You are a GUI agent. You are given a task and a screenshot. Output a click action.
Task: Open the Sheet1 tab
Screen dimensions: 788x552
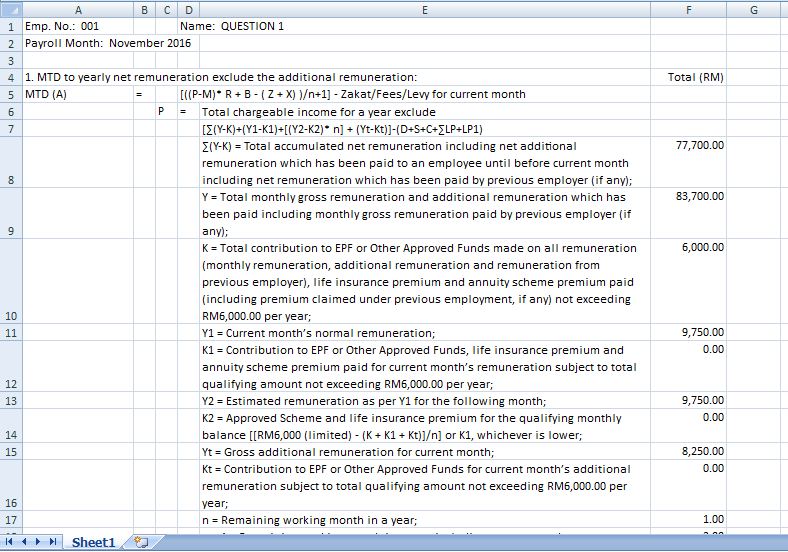[x=93, y=542]
